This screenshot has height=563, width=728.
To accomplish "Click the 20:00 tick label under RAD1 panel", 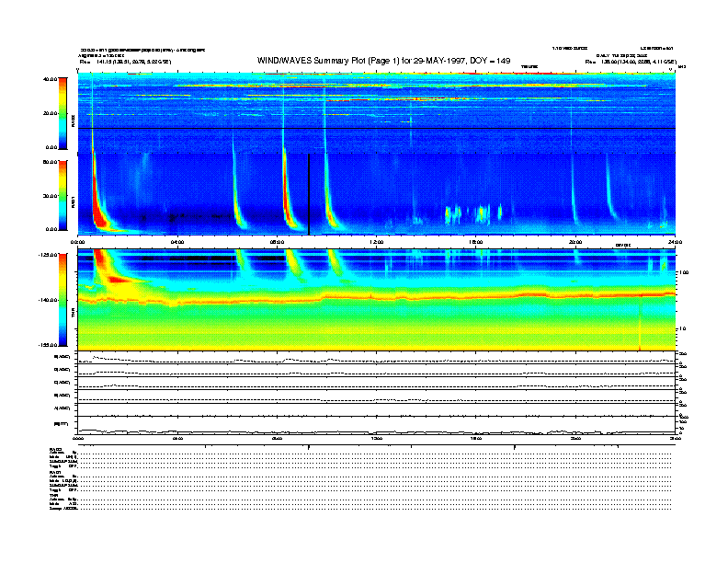I will point(575,242).
